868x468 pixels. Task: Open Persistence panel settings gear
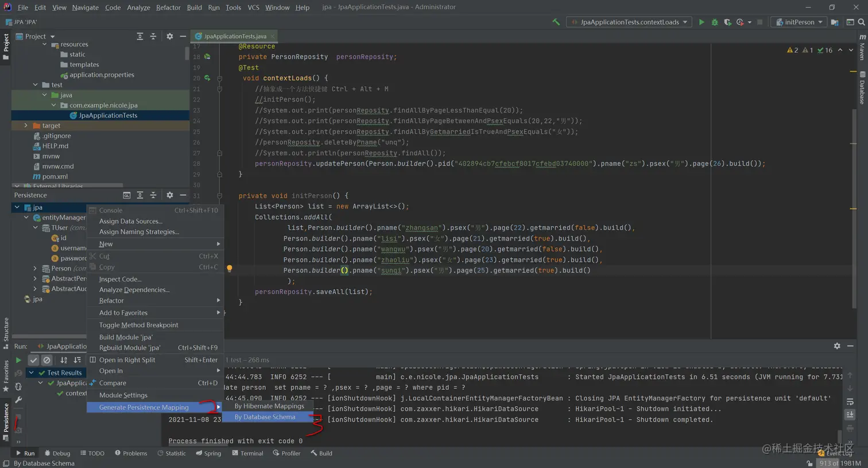(169, 195)
